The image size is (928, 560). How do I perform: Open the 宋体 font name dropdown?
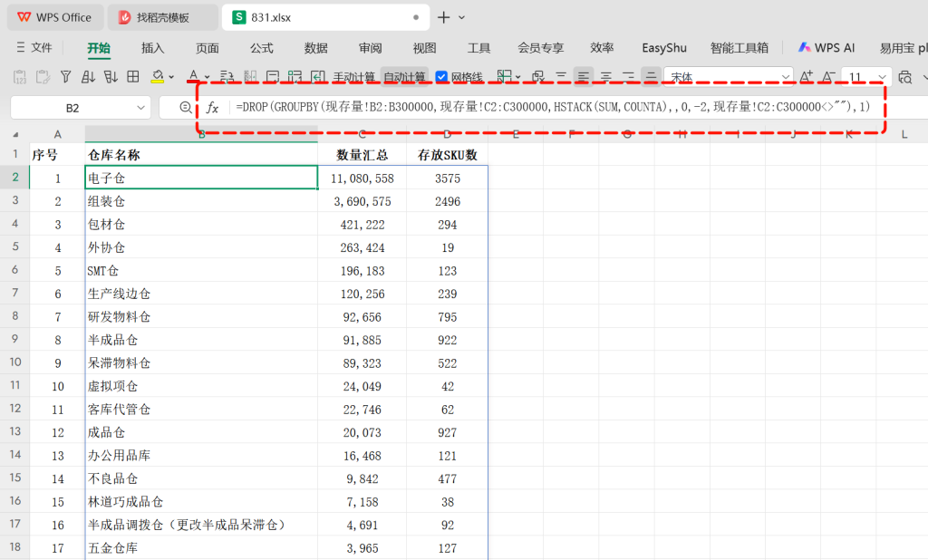pos(786,77)
